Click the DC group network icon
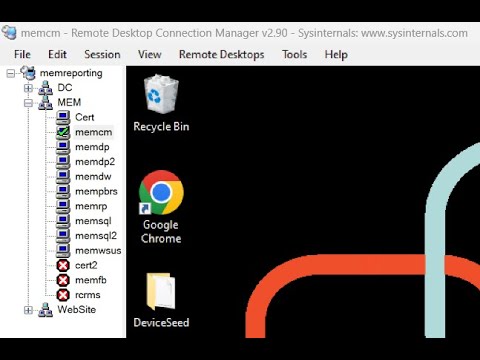 pyautogui.click(x=46, y=88)
